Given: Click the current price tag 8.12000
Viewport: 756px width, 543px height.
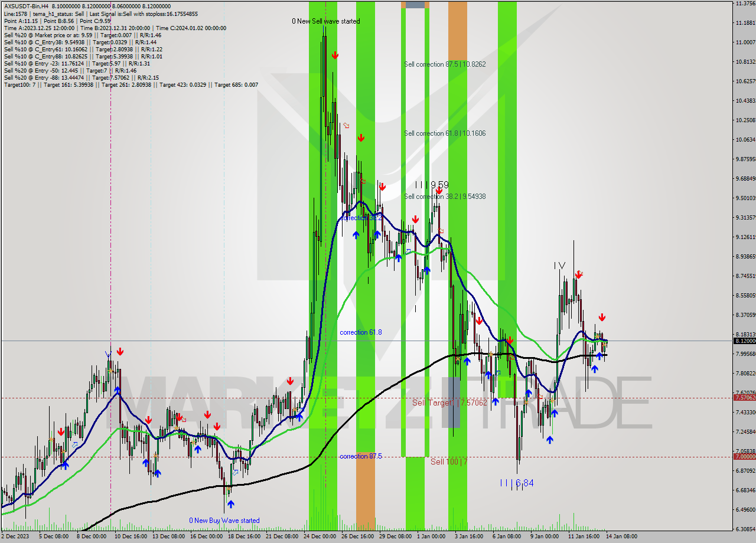Looking at the screenshot, I should [745, 341].
